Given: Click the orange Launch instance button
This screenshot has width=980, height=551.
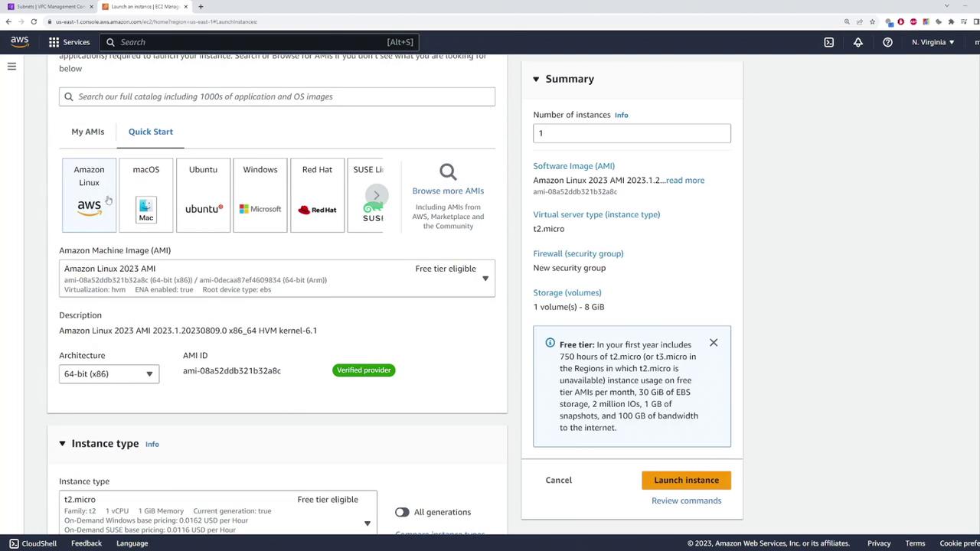Looking at the screenshot, I should pyautogui.click(x=686, y=480).
